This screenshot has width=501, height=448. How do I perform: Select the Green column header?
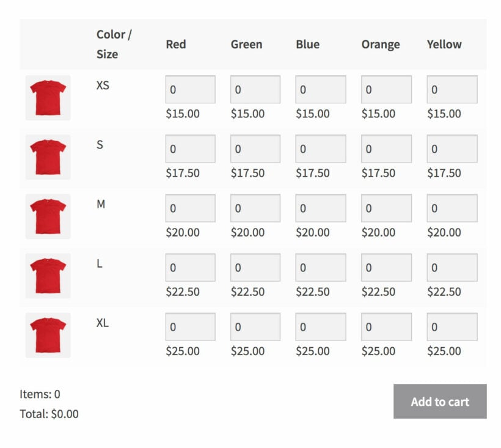tap(247, 44)
